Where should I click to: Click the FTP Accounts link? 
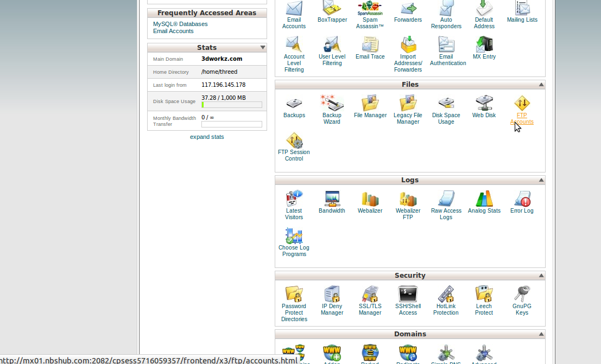point(522,118)
